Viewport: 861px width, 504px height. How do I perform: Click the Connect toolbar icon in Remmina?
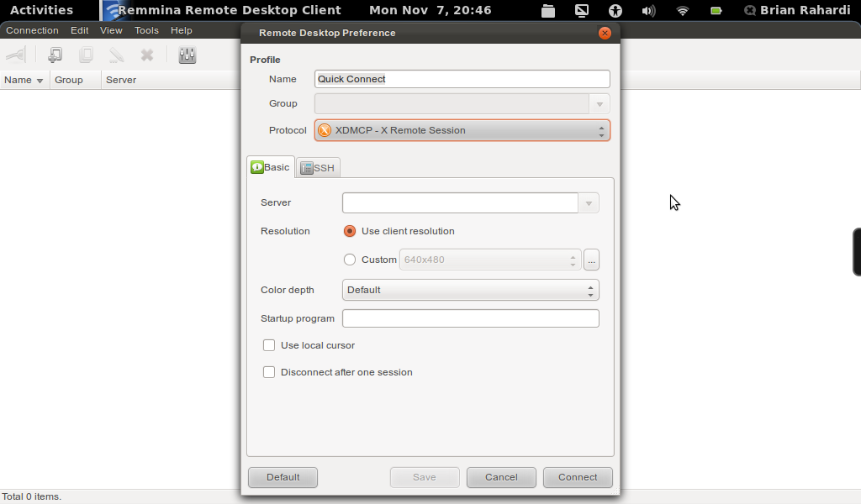click(x=16, y=55)
